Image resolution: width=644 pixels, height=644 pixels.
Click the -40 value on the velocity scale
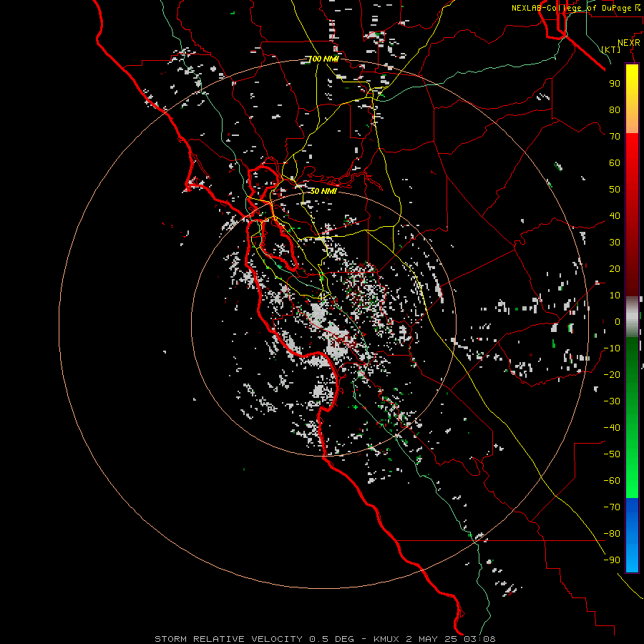(612, 428)
